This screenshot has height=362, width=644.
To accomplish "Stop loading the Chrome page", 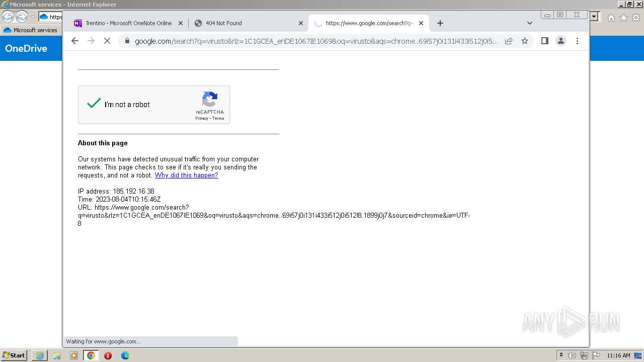I will click(107, 41).
